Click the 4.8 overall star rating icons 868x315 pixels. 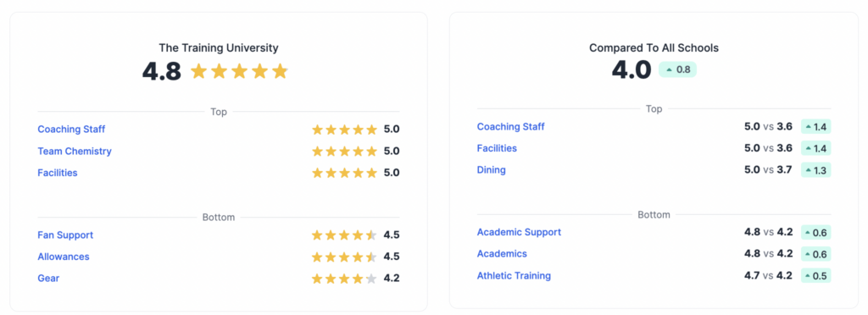coord(239,71)
